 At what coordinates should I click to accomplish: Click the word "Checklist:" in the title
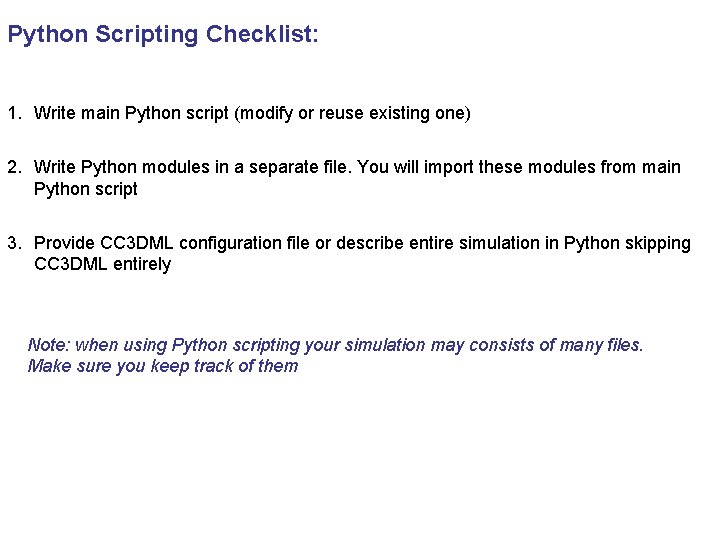tap(263, 35)
